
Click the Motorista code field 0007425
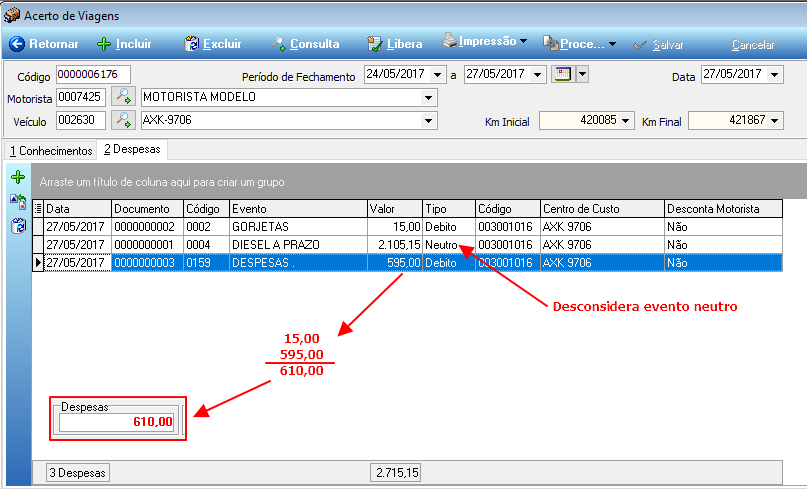pos(81,97)
